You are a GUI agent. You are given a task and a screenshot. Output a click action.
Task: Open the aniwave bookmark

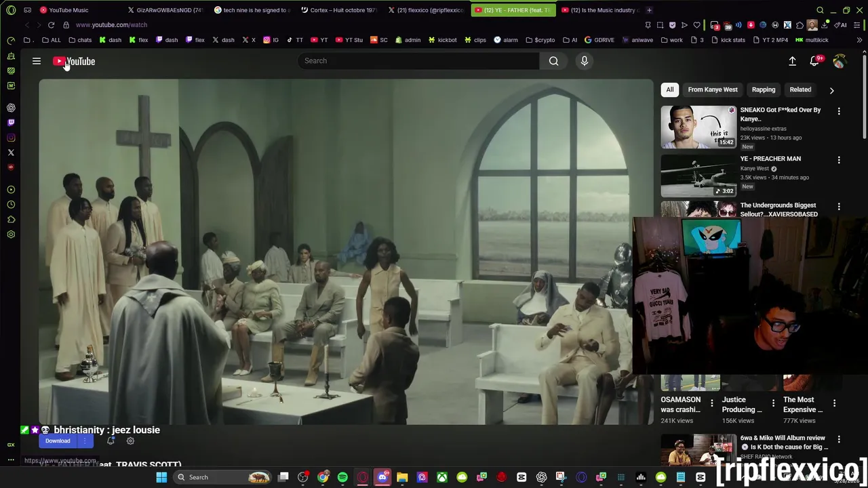pyautogui.click(x=637, y=40)
